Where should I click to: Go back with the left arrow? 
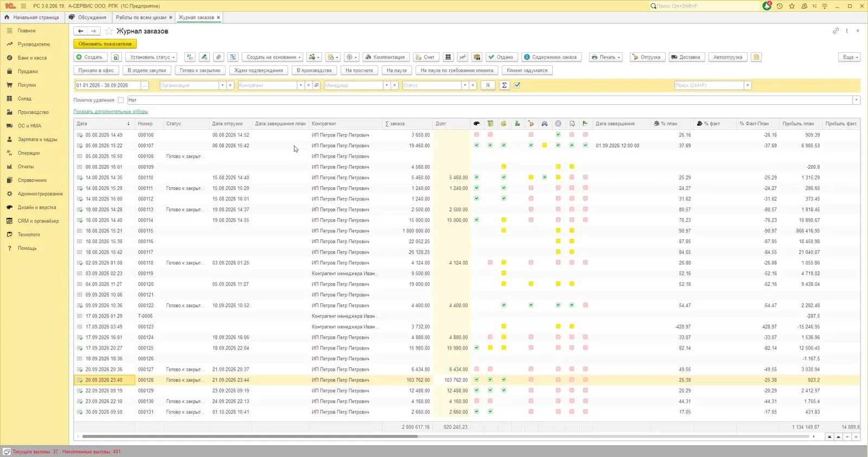click(80, 31)
